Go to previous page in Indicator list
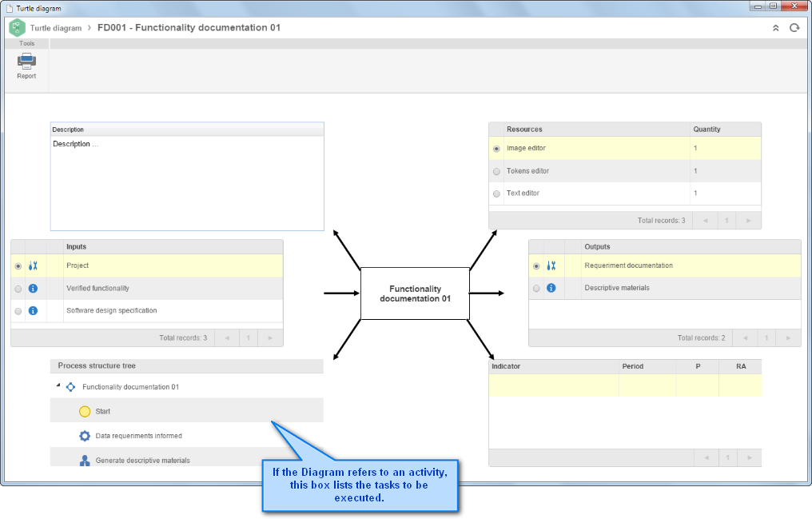The image size is (812, 519). click(707, 458)
